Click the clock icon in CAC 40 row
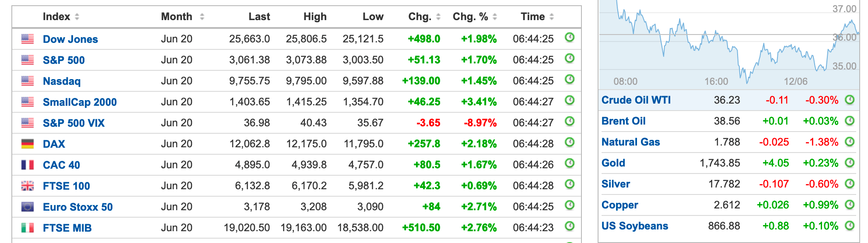868x243 pixels. [x=570, y=163]
